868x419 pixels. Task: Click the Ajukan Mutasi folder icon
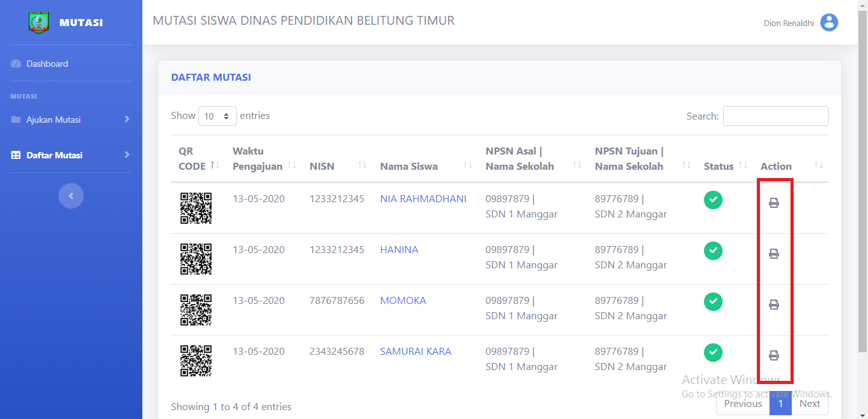pos(16,120)
